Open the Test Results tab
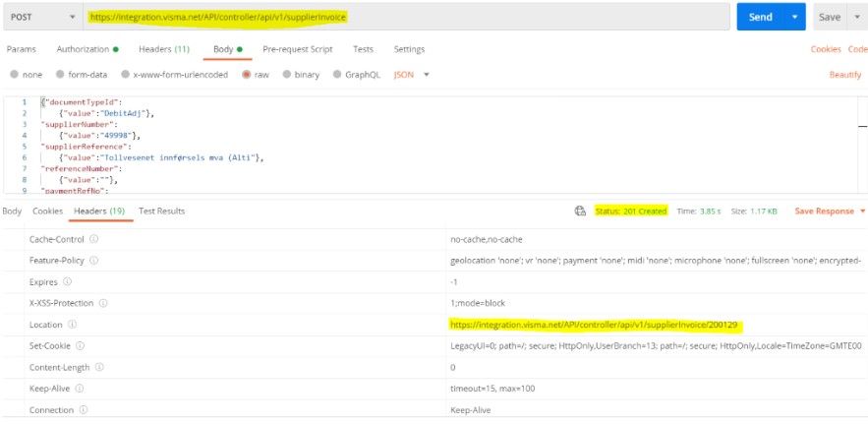The height and width of the screenshot is (424, 868). point(161,212)
